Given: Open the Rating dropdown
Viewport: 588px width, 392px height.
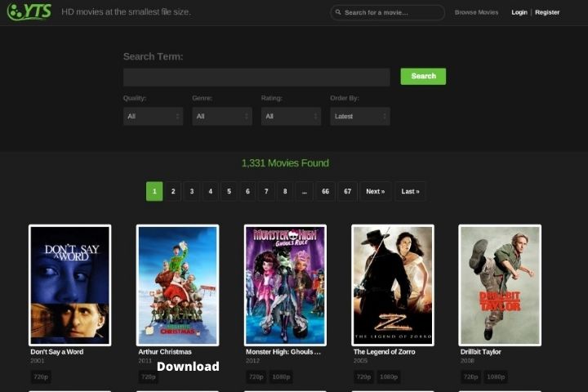Looking at the screenshot, I should click(x=291, y=116).
